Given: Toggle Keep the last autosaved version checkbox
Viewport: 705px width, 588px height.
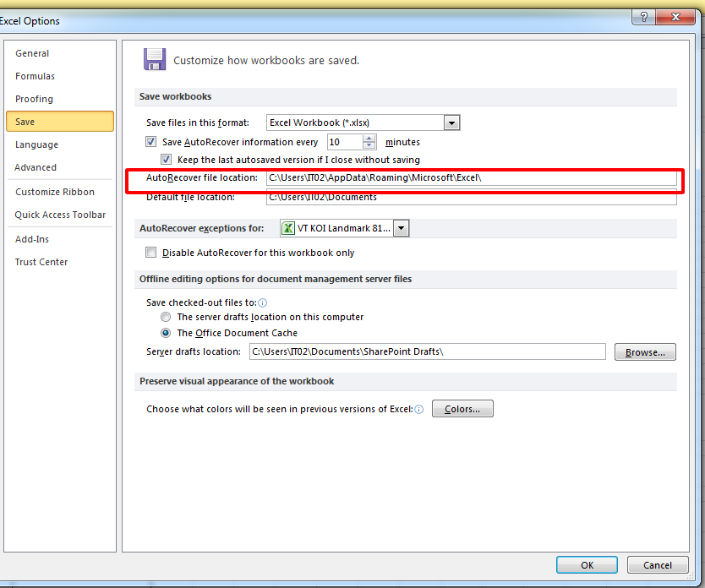Looking at the screenshot, I should pyautogui.click(x=166, y=160).
